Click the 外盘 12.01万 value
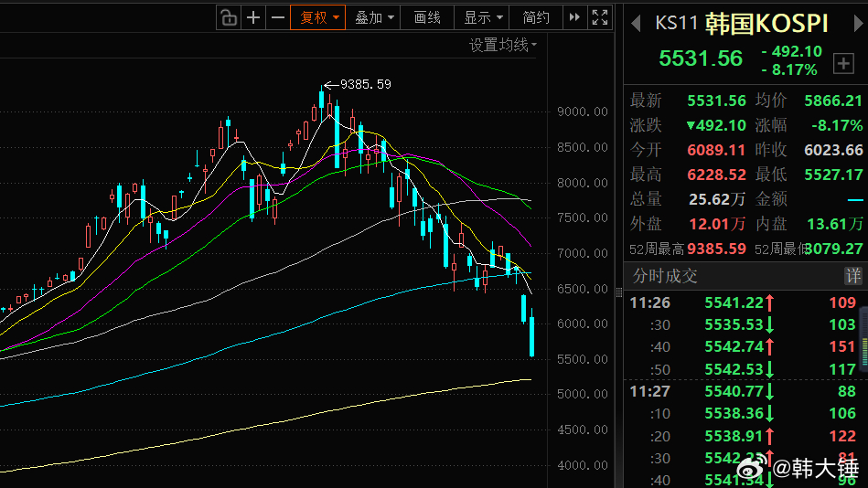Viewport: 868px width, 488px height. (717, 224)
